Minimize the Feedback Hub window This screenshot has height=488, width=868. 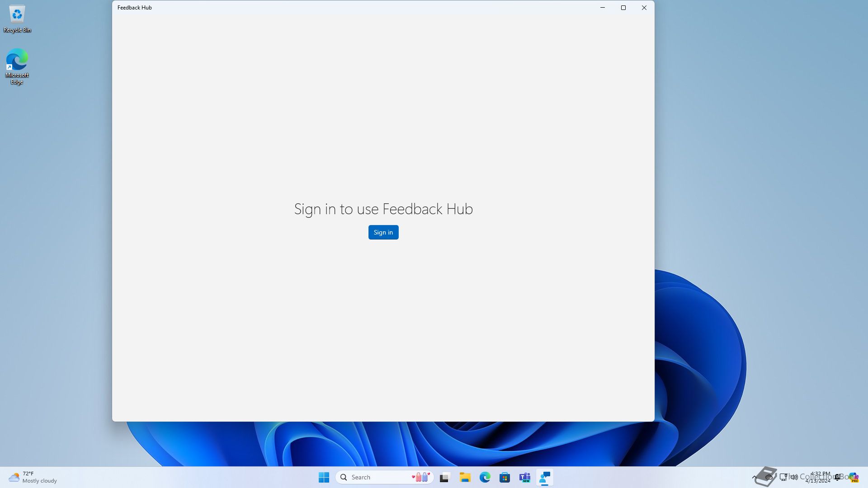tap(603, 8)
